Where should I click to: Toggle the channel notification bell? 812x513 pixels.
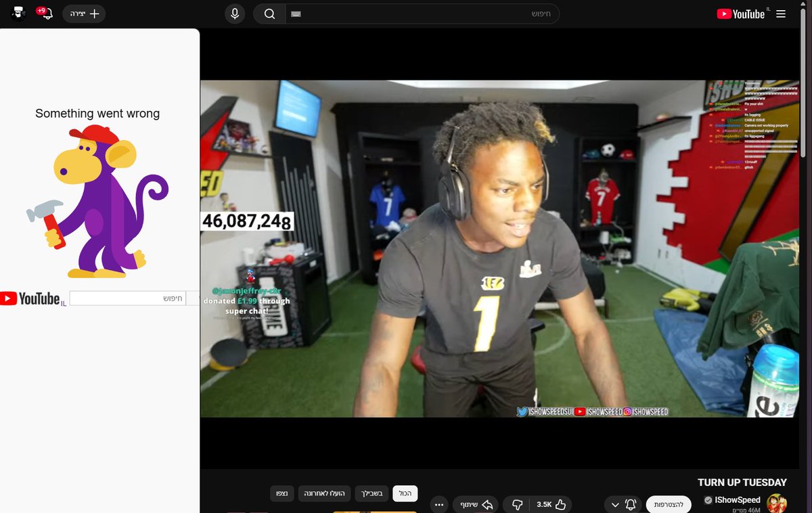click(x=630, y=504)
